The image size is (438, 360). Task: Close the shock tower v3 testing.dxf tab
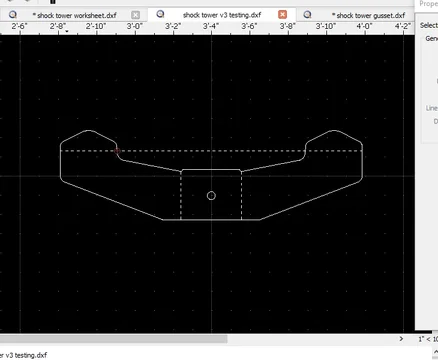point(282,14)
